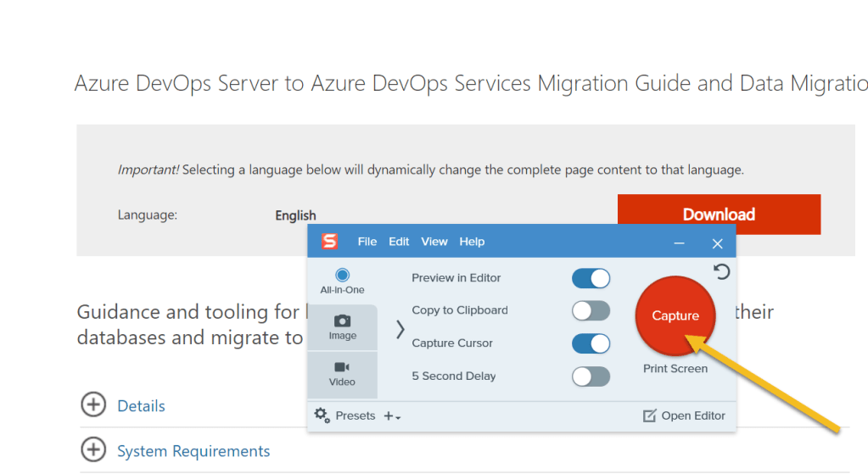Screen dimensions: 868x474
Task: Enable the 5 Second Delay switch
Action: tap(591, 376)
